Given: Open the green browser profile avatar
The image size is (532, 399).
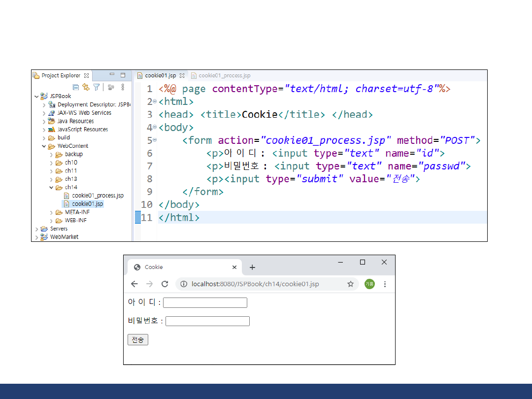Looking at the screenshot, I should (x=369, y=284).
